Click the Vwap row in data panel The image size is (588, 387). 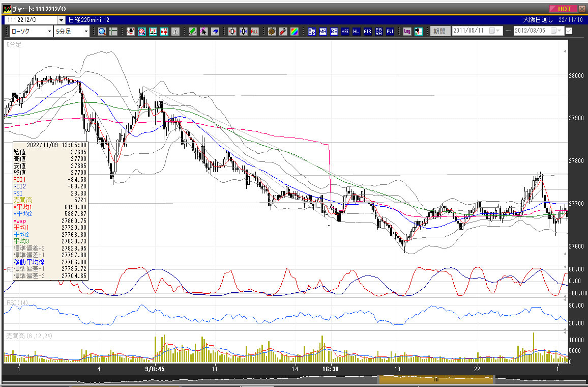click(x=50, y=220)
